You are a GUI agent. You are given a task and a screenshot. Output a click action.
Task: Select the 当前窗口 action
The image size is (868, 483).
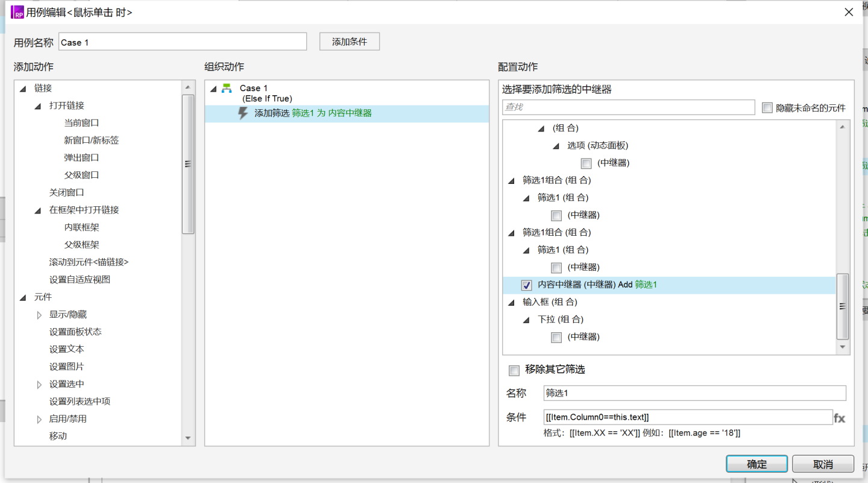(81, 123)
